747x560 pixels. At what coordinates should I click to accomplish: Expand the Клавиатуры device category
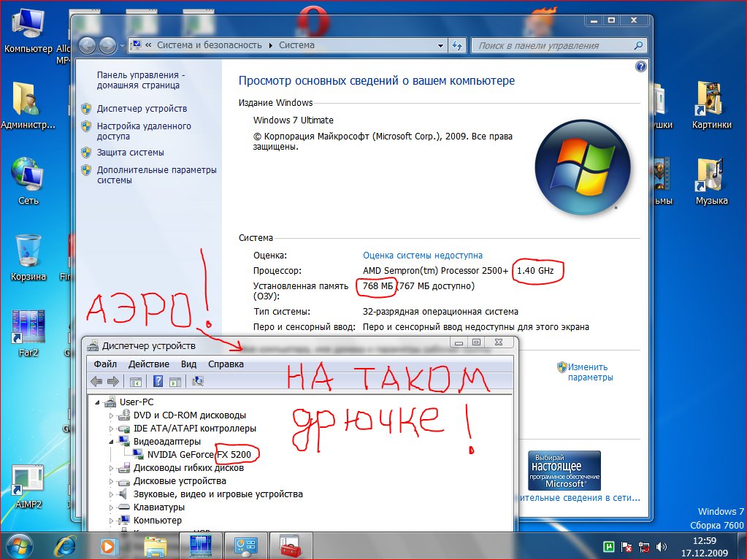(112, 507)
